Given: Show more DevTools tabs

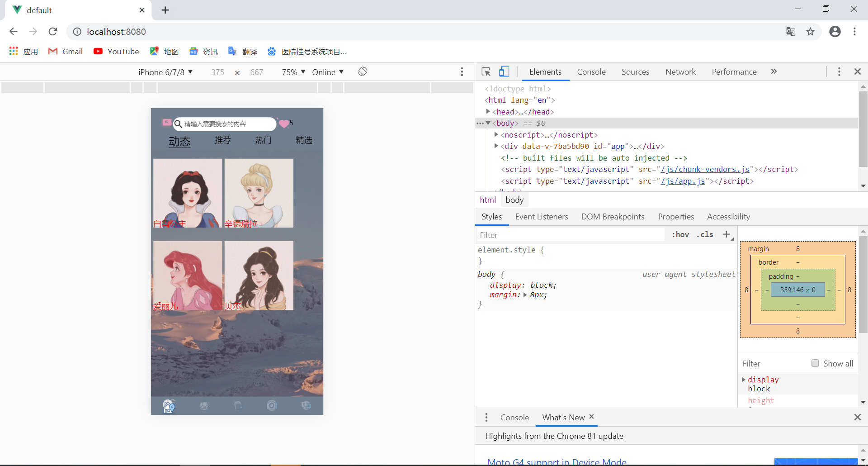Looking at the screenshot, I should pyautogui.click(x=774, y=71).
